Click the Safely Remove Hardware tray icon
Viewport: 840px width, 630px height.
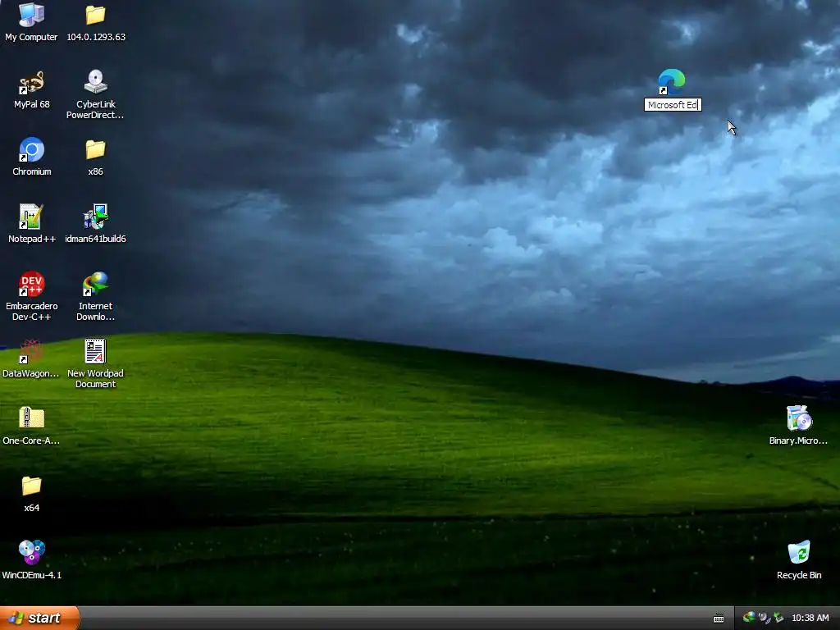click(778, 618)
